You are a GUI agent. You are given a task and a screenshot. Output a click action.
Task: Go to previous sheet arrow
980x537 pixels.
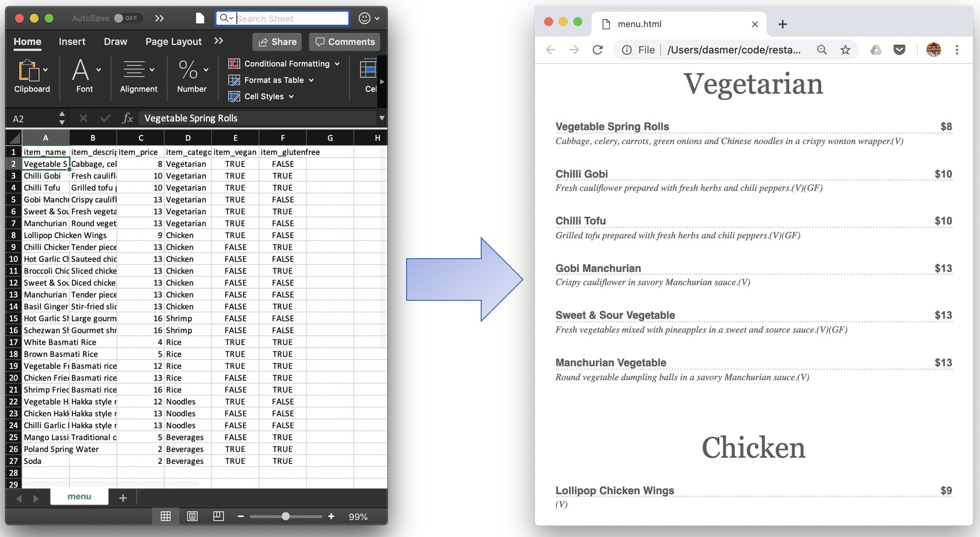19,498
